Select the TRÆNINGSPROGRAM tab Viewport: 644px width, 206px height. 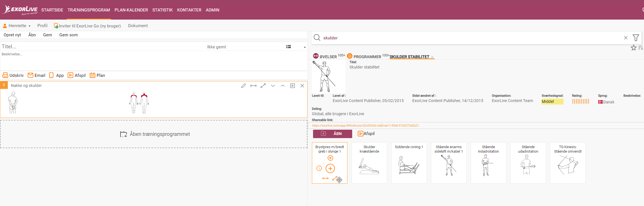89,10
